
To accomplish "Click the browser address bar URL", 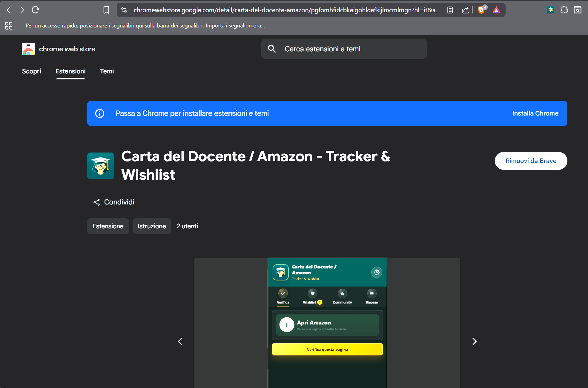I will pyautogui.click(x=287, y=10).
